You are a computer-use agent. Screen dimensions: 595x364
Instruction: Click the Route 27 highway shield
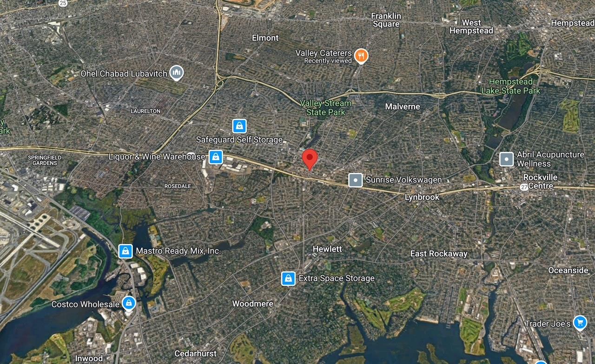(524, 187)
